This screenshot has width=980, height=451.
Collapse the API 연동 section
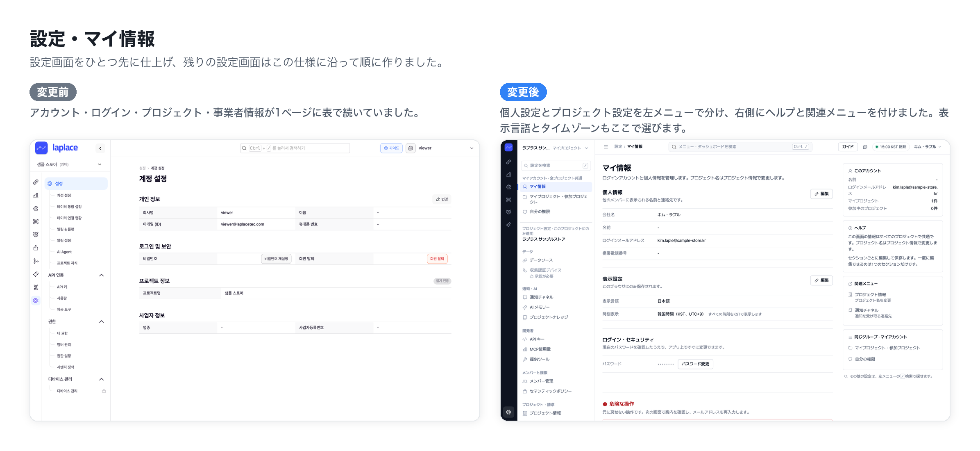102,275
